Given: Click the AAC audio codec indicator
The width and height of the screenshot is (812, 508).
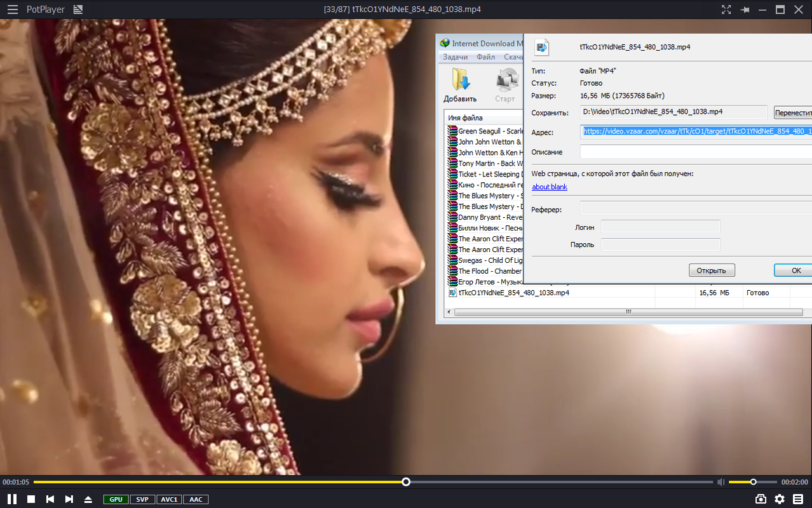Looking at the screenshot, I should 196,500.
